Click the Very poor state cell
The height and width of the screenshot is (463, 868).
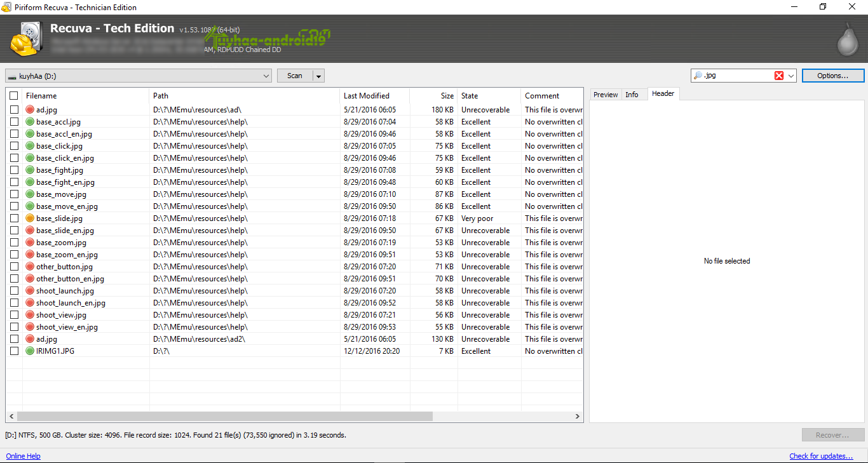477,218
